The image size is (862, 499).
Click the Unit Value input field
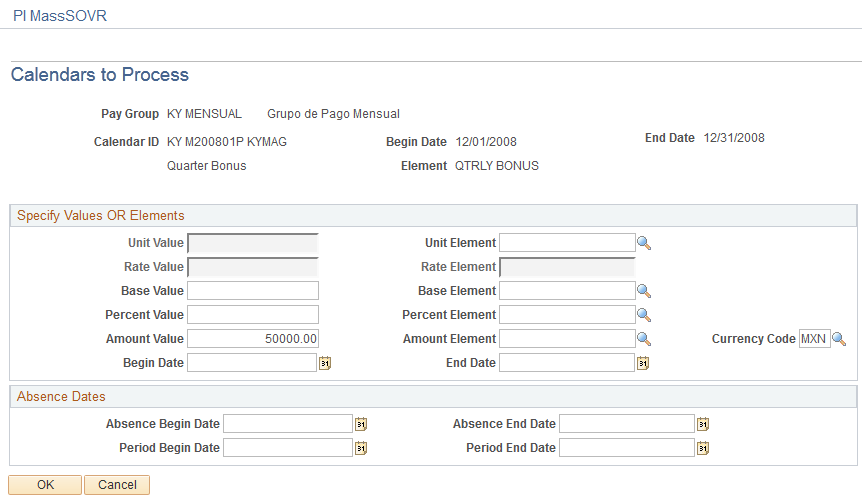pyautogui.click(x=253, y=243)
